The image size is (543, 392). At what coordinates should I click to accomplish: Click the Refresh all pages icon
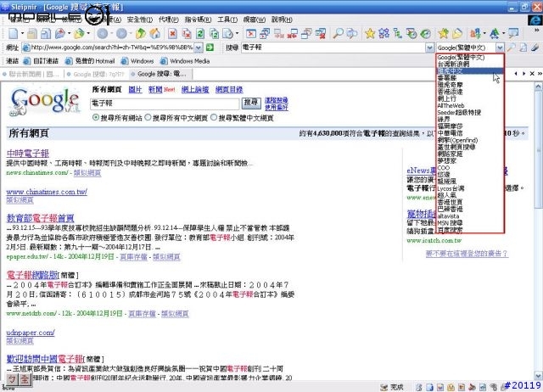click(215, 34)
